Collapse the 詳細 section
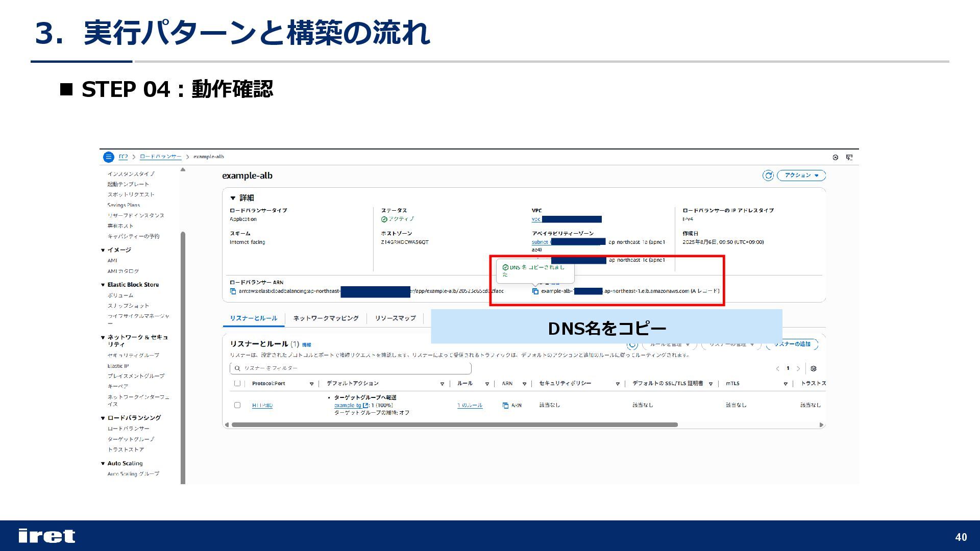 [233, 198]
